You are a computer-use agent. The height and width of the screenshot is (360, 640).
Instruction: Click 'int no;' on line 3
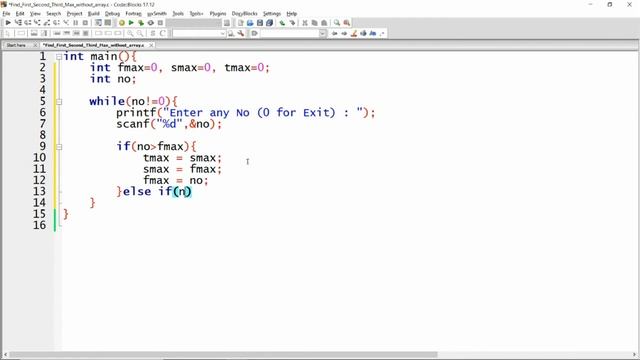pos(113,79)
